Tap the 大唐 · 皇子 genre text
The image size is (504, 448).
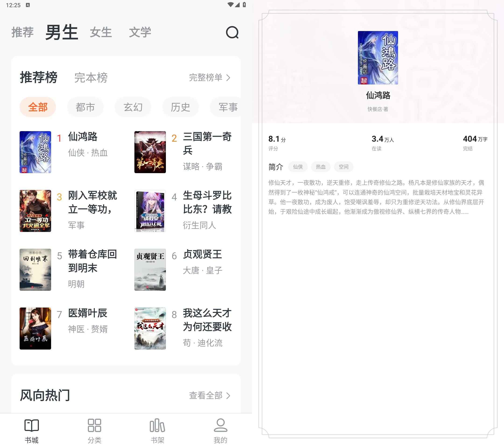point(203,270)
